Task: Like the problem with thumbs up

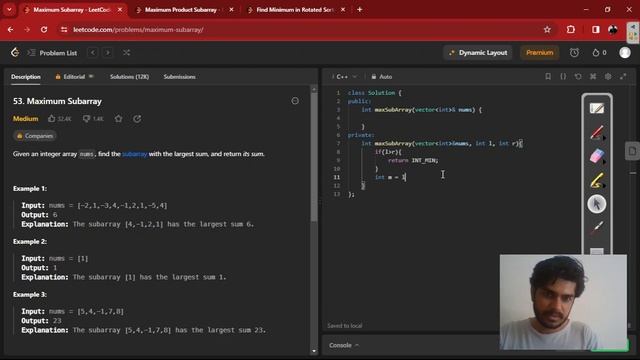Action: 60,119
